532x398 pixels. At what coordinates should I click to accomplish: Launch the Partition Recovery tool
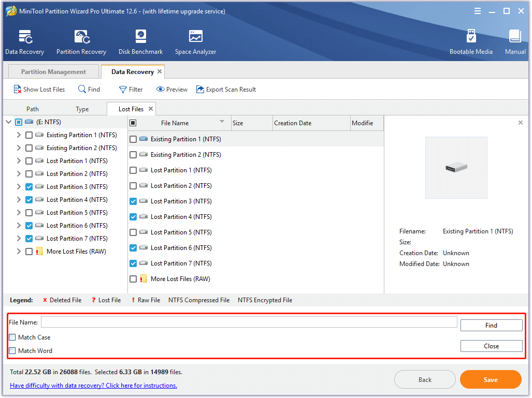pyautogui.click(x=81, y=42)
